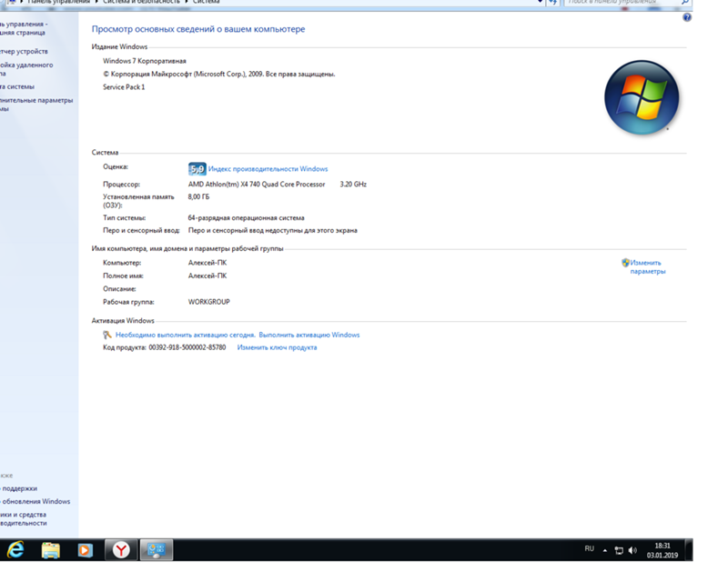The width and height of the screenshot is (728, 582).
Task: Select the Control Panel taskbar button
Action: pos(157,550)
